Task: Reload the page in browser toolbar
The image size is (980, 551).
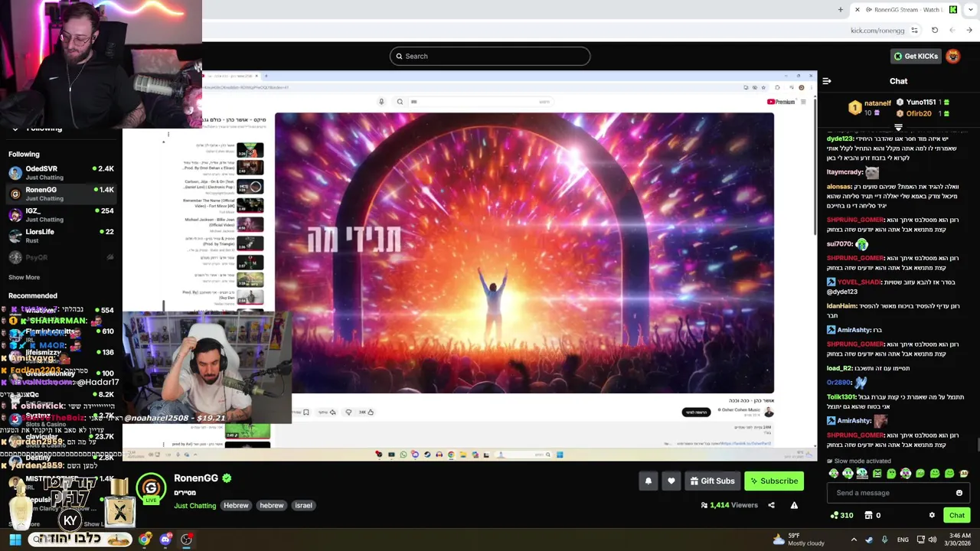Action: tap(935, 31)
